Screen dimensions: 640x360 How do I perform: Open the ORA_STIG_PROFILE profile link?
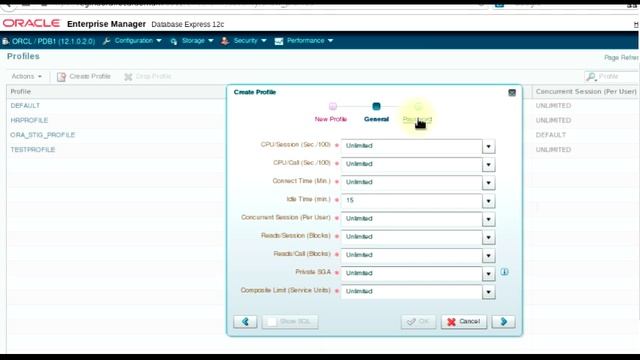[43, 135]
